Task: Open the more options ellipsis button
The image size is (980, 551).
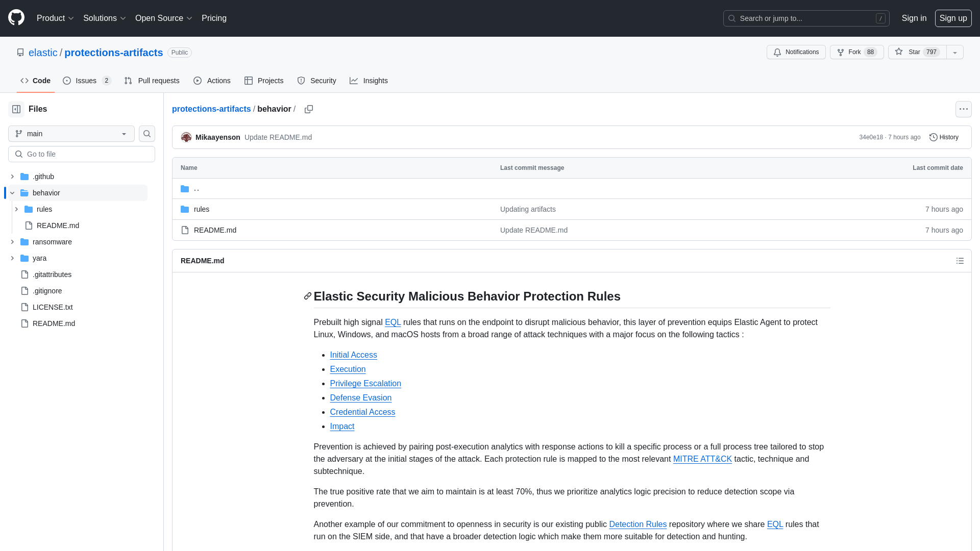Action: point(963,109)
